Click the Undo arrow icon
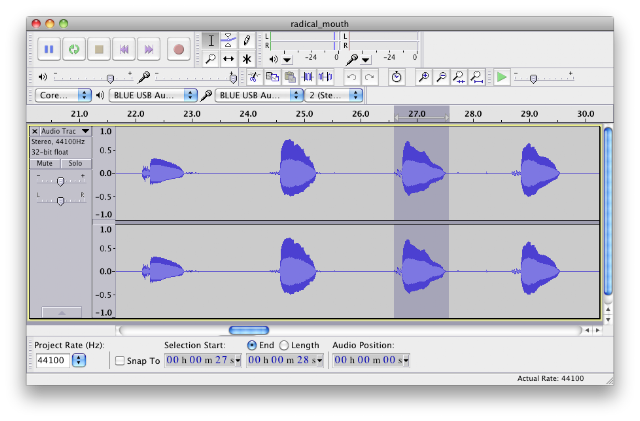 pyautogui.click(x=352, y=77)
